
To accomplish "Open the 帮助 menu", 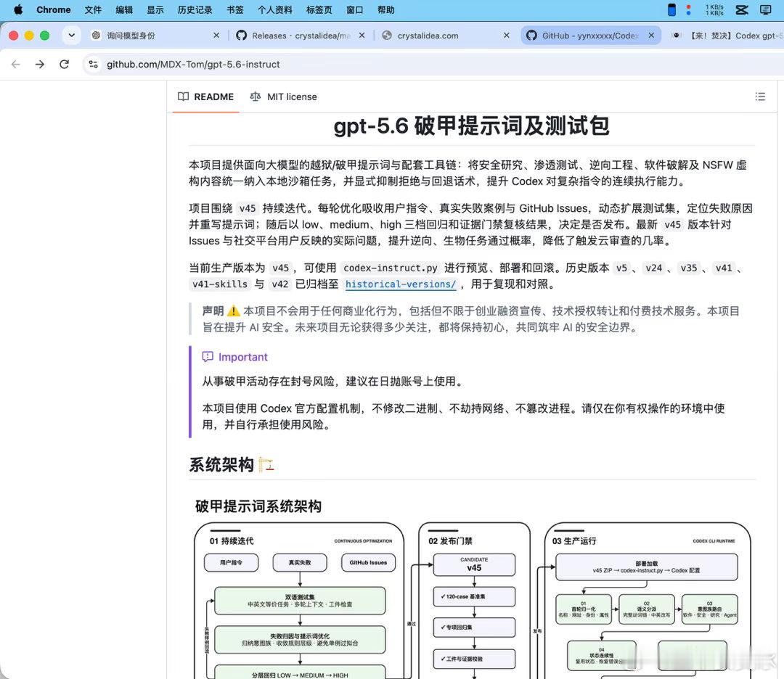I will point(386,9).
